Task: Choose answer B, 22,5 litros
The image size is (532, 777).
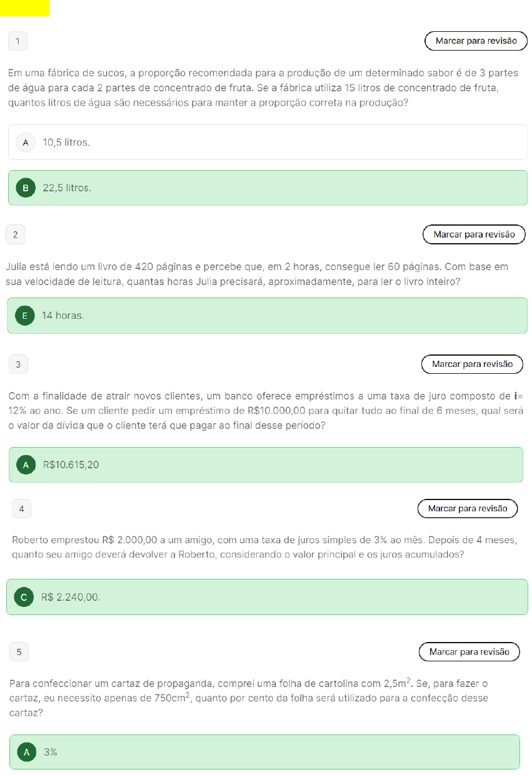Action: pos(268,188)
